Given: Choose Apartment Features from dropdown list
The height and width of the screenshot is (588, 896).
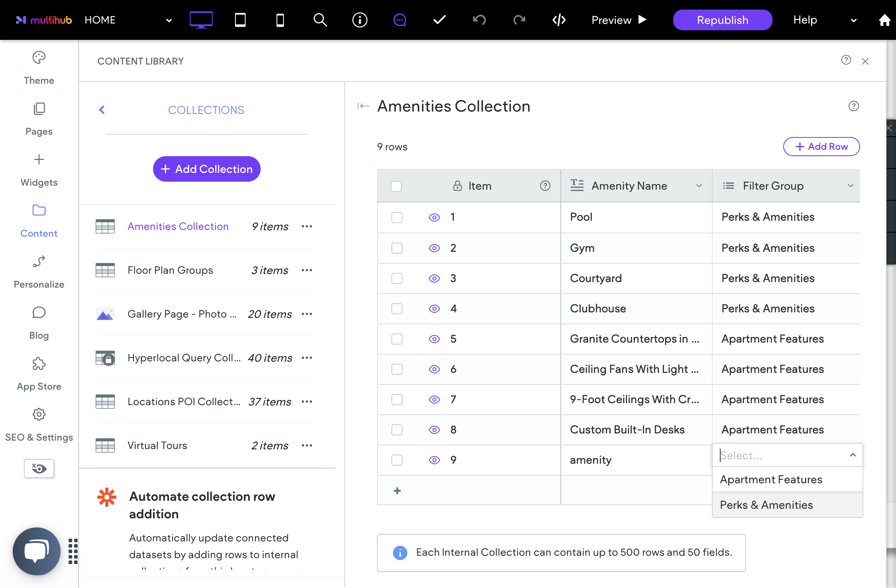Looking at the screenshot, I should click(787, 479).
